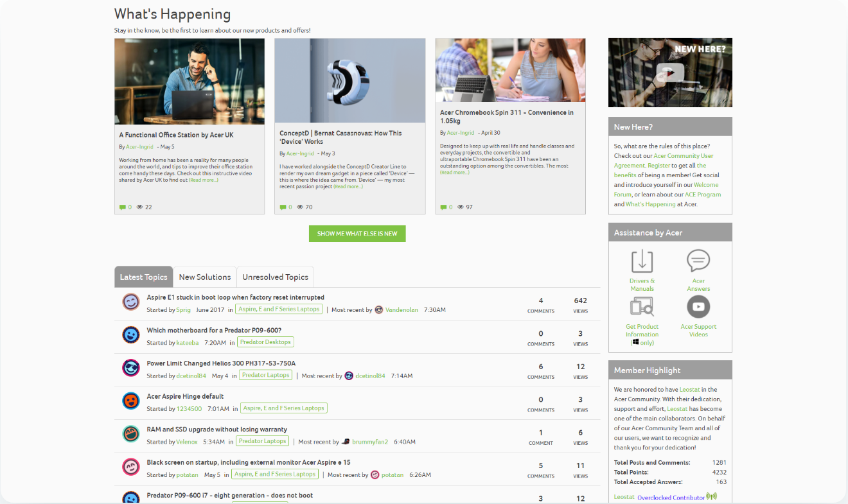This screenshot has height=504, width=848.
Task: Click the views eye icon on the Chromebook Spin 311 card
Action: (461, 207)
